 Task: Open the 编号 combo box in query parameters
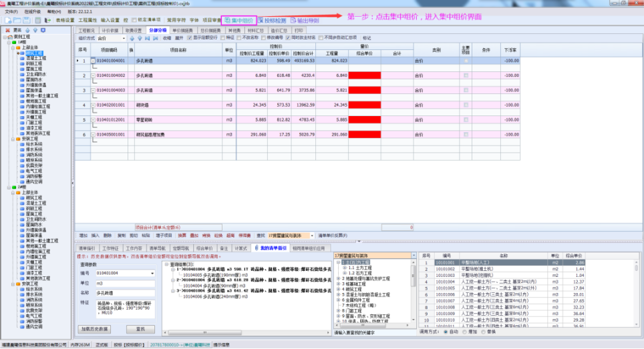pos(152,273)
